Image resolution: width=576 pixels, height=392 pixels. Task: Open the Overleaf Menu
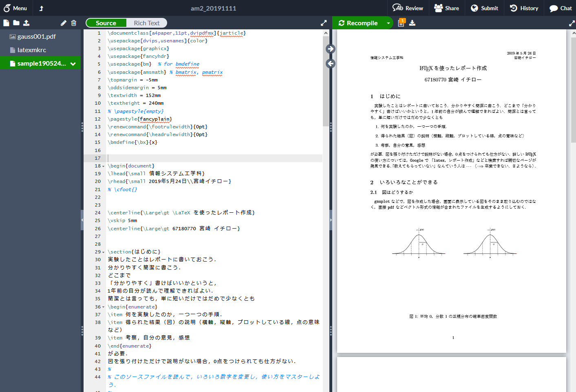[x=15, y=8]
